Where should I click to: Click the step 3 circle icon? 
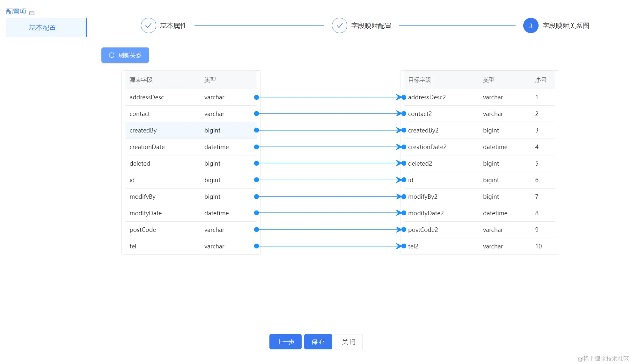531,26
